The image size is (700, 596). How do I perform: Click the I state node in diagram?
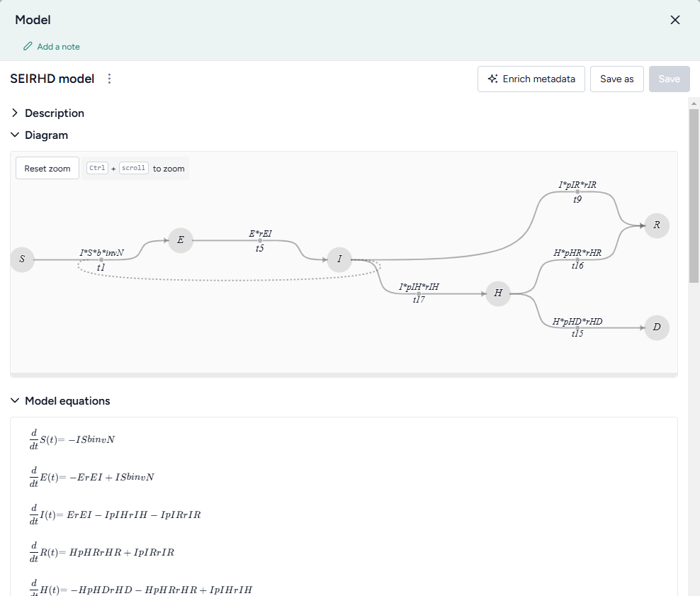[x=339, y=259]
